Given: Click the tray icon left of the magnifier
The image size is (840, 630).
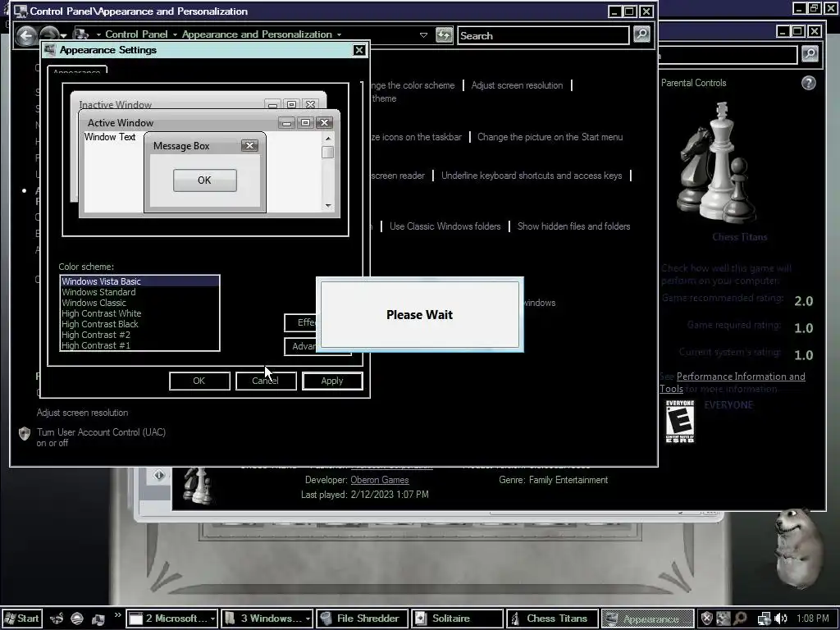Looking at the screenshot, I should pos(724,619).
